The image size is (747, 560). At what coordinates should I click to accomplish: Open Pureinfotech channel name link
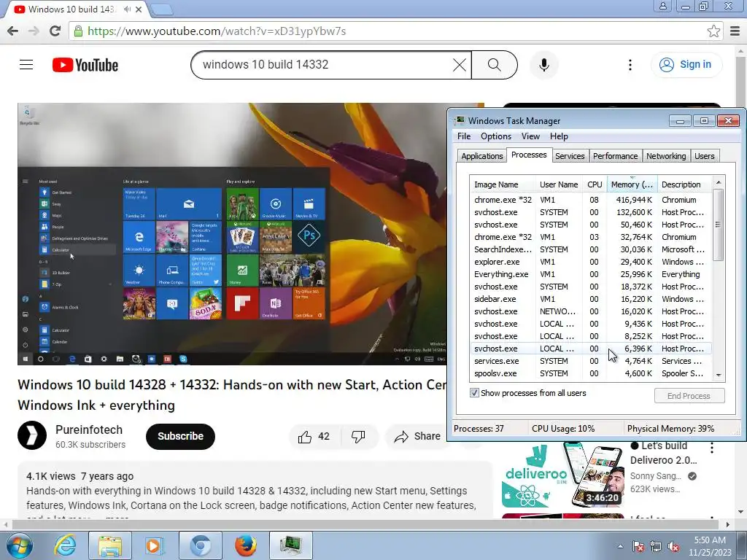point(89,429)
